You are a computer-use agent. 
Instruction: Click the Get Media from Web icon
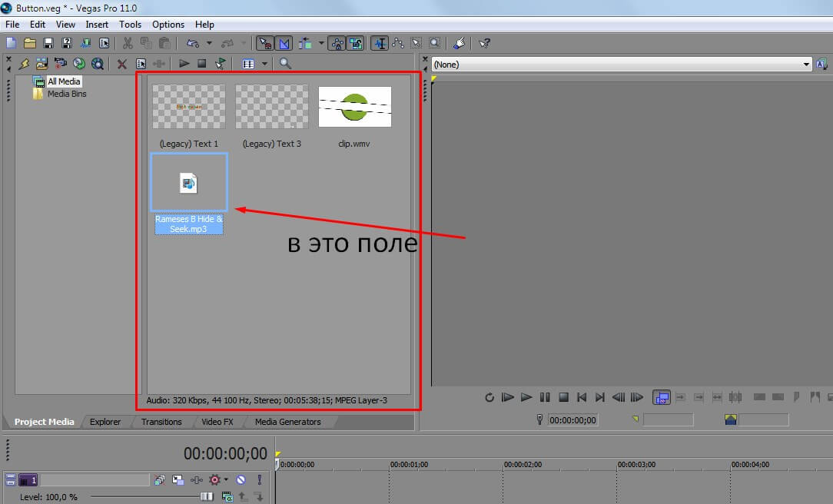click(98, 64)
